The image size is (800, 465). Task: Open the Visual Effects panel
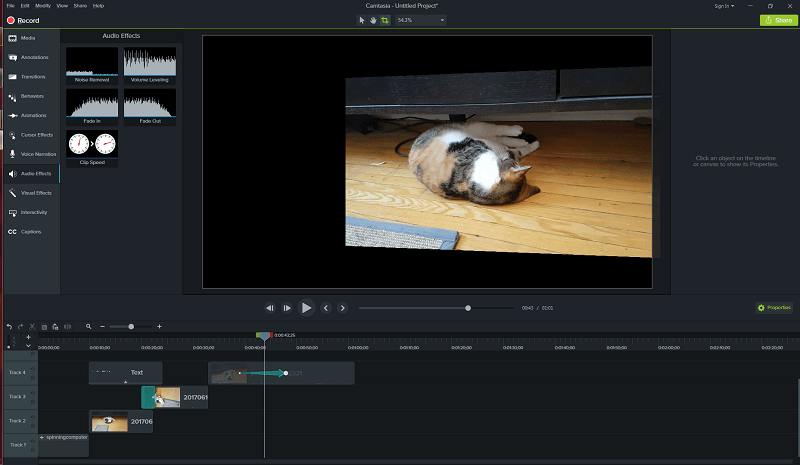pos(32,193)
